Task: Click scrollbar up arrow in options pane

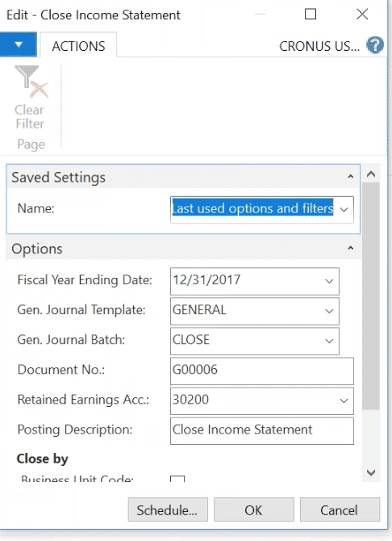Action: point(371,174)
